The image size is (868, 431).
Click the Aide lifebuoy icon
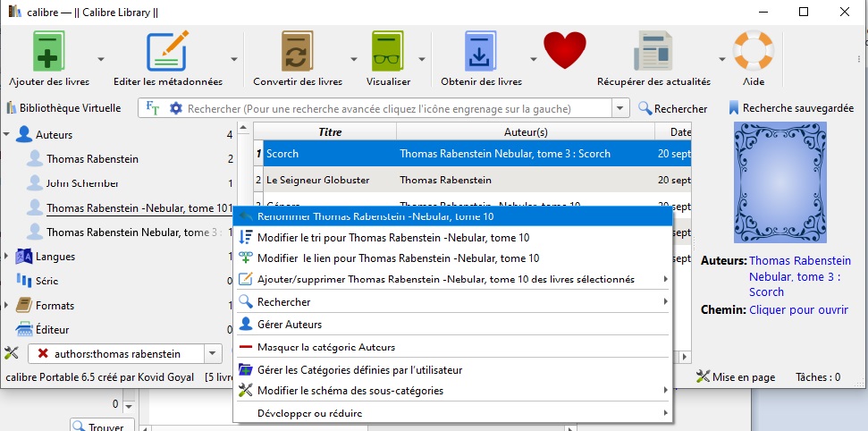(754, 50)
